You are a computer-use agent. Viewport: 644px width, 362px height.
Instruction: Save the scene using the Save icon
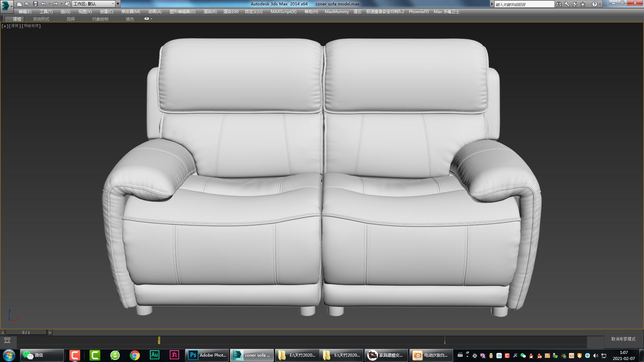click(36, 4)
